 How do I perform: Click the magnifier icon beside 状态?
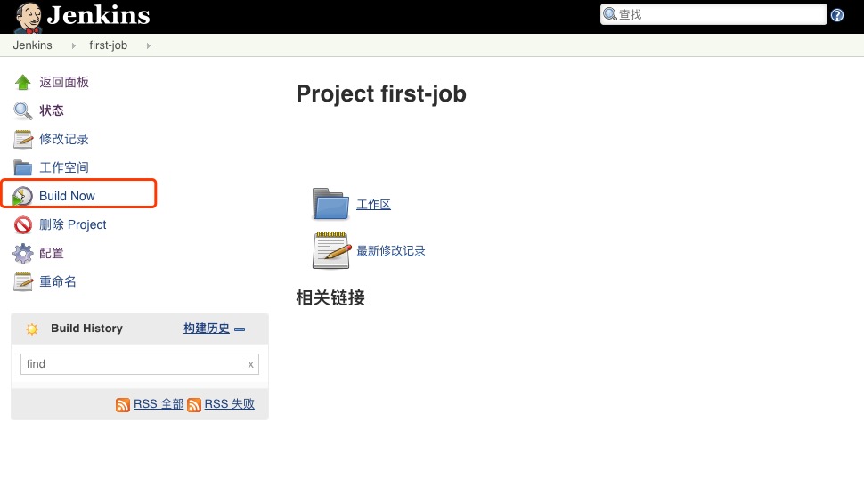pos(22,110)
